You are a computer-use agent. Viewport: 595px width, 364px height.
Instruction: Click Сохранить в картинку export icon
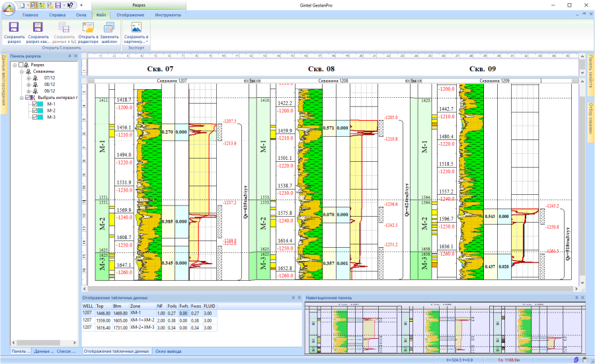136,32
